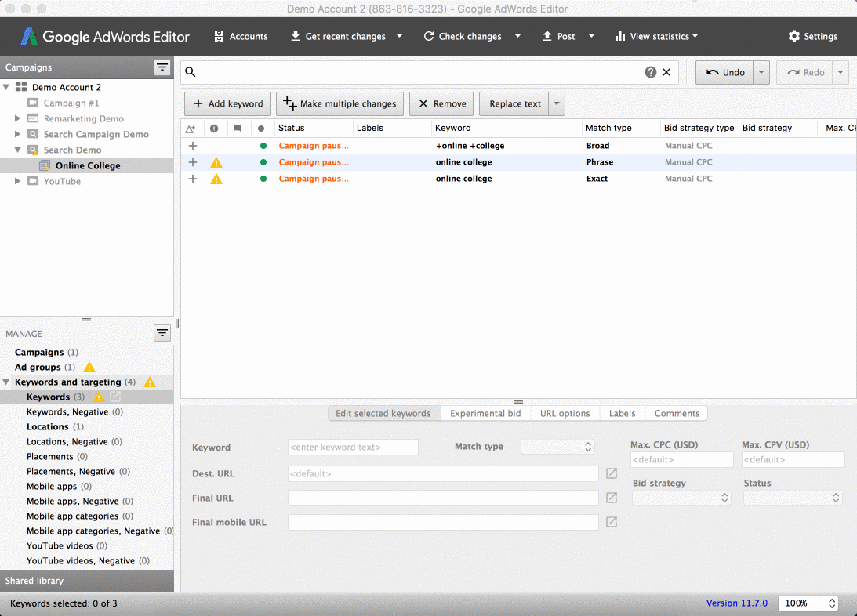Open View statistics menu
This screenshot has width=857, height=616.
coord(656,37)
